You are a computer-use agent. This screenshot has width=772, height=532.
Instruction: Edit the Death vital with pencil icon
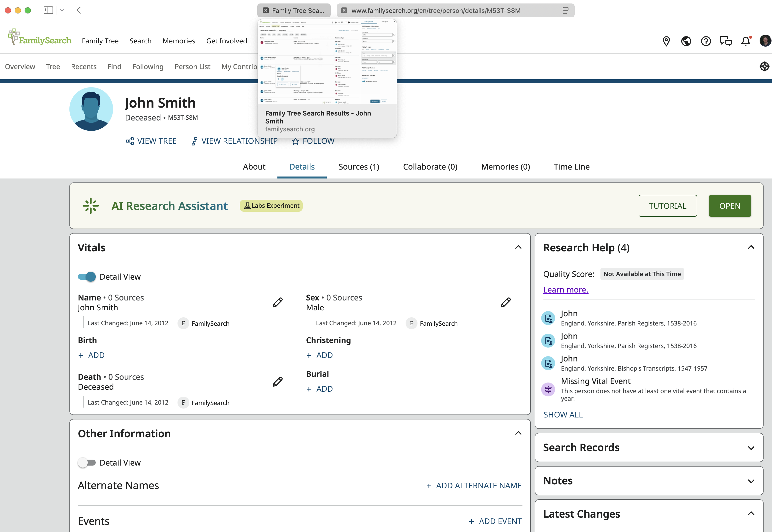click(x=277, y=382)
